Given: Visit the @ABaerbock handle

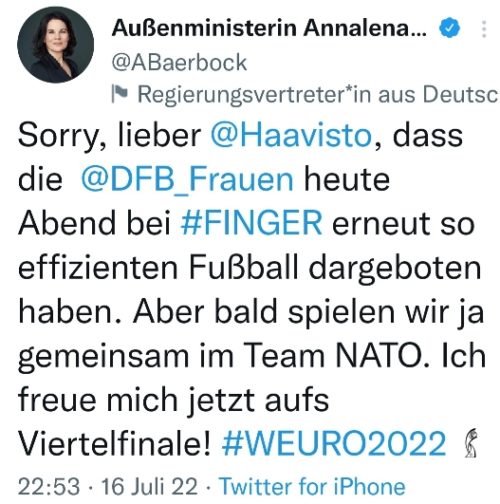Looking at the screenshot, I should tap(179, 62).
